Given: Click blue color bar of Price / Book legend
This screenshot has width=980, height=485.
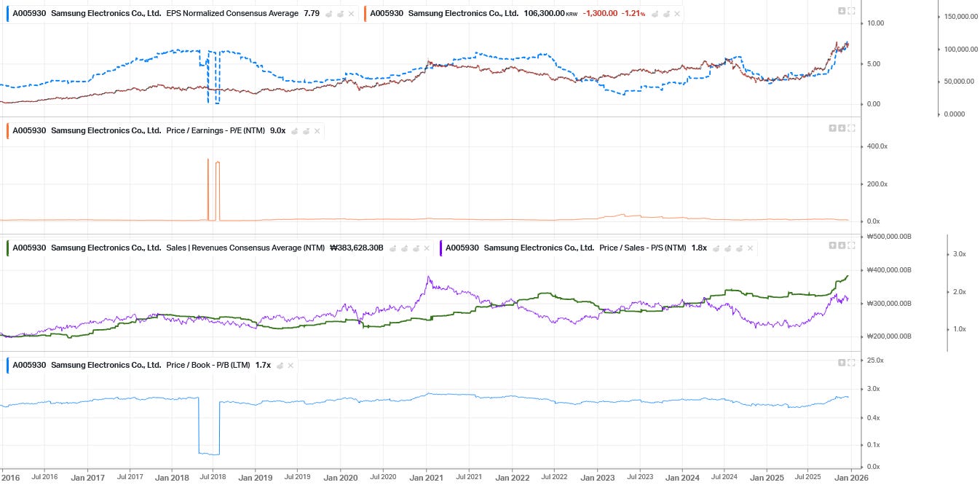Looking at the screenshot, I should click(7, 365).
